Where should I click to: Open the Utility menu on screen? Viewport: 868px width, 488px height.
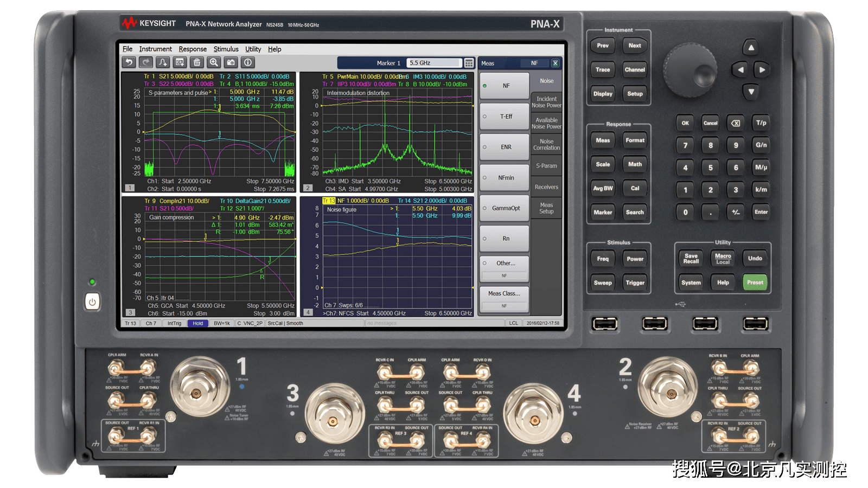coord(253,49)
